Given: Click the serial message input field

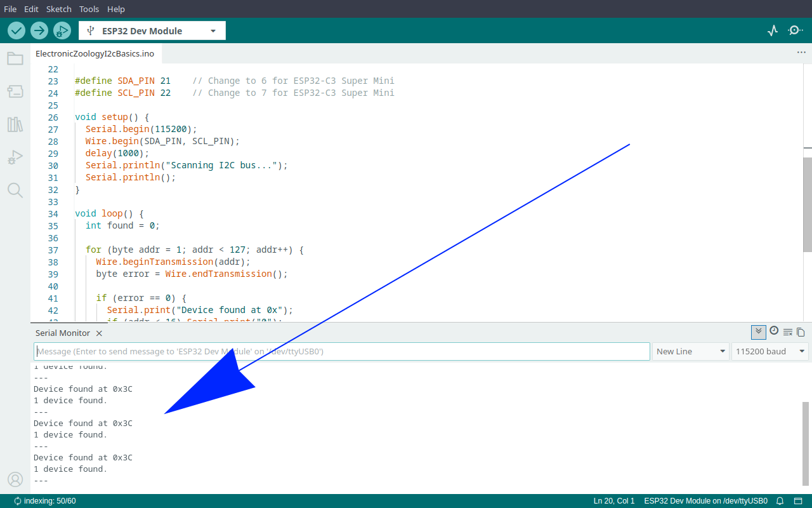Looking at the screenshot, I should click(342, 351).
